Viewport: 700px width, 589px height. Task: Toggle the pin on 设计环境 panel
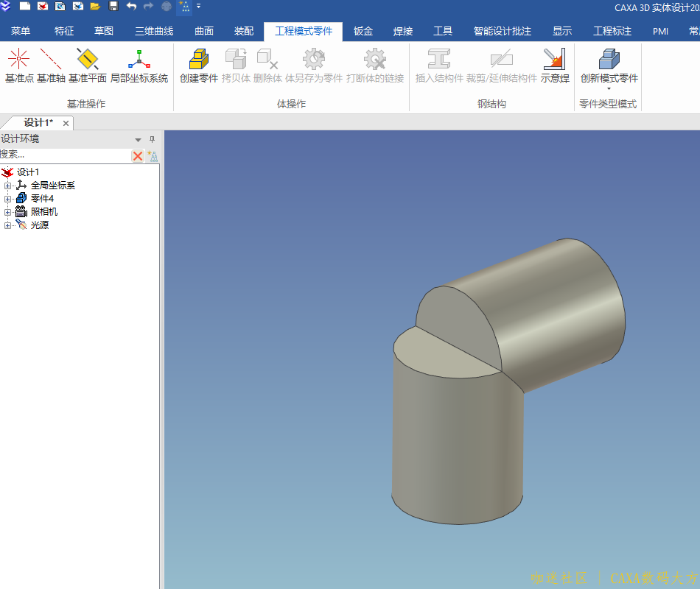153,139
